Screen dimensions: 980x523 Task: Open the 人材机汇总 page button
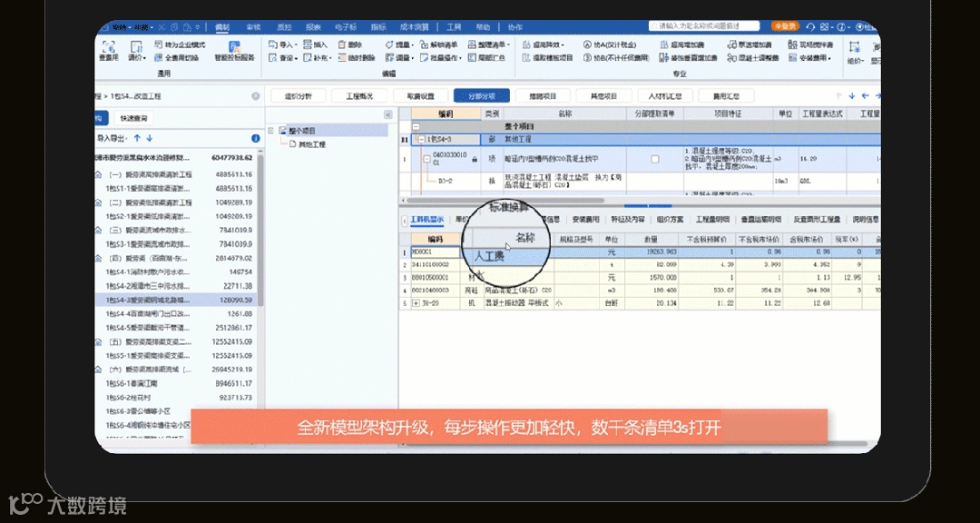[x=665, y=95]
